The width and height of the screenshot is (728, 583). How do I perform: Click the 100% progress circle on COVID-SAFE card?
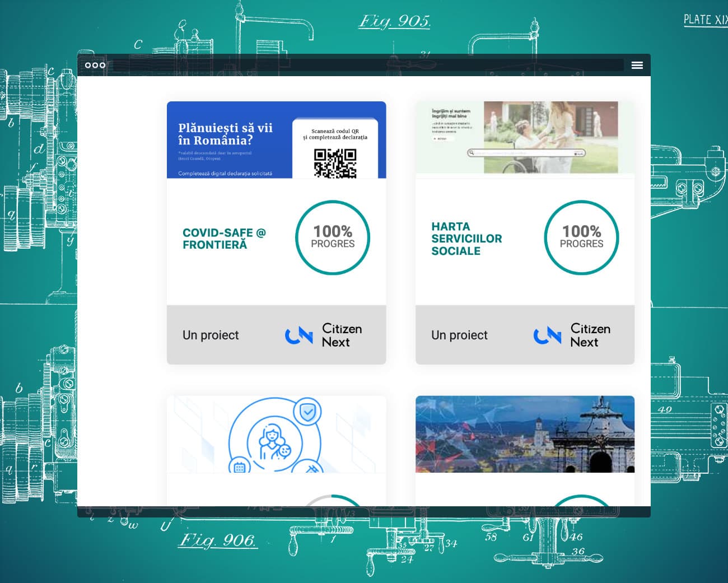pyautogui.click(x=332, y=237)
